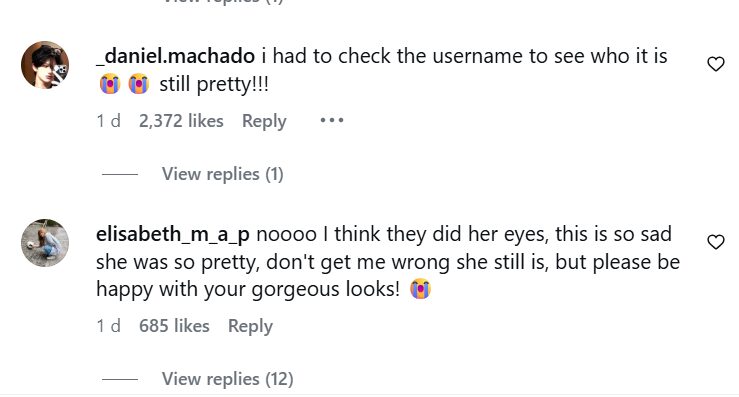
Task: Visit the _daniel.machado username link
Action: click(x=175, y=56)
